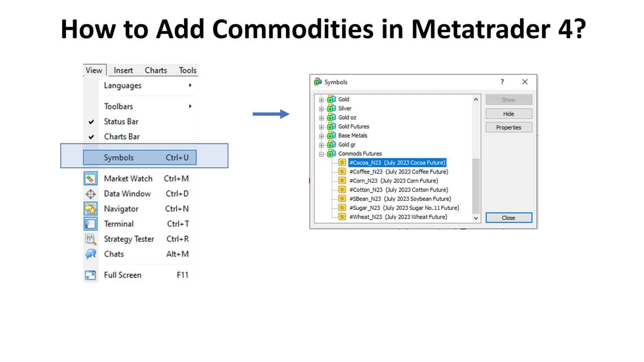Click the Strategy Tester magnifier icon

coord(91,239)
